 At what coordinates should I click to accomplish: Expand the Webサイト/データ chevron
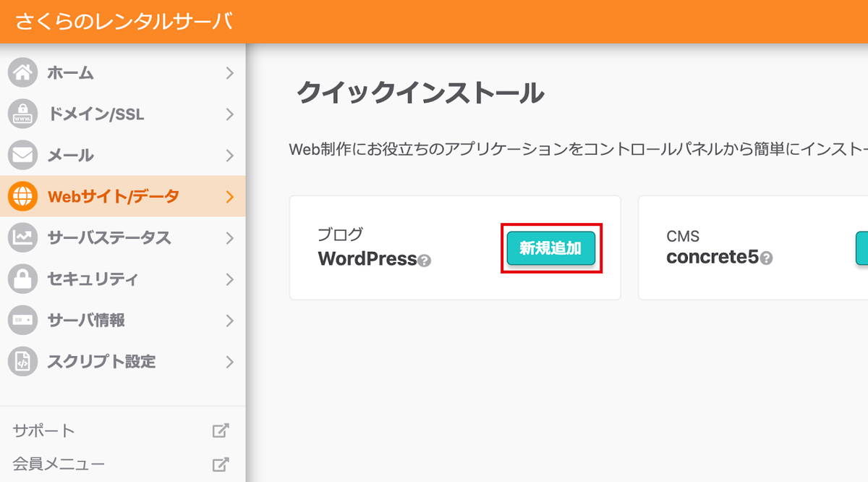229,197
